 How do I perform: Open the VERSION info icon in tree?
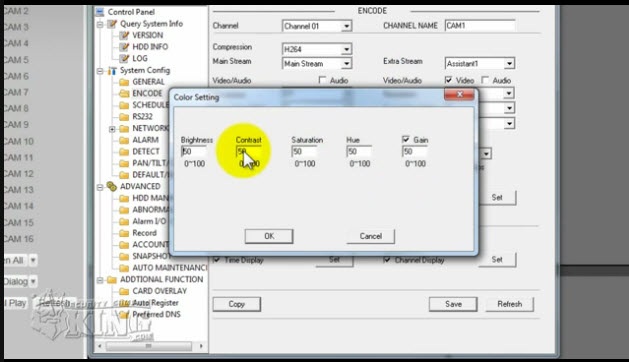click(124, 35)
